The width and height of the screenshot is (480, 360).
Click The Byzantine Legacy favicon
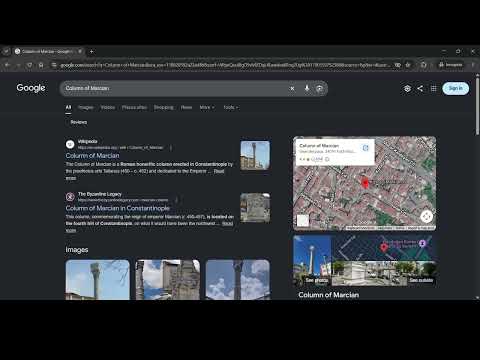click(70, 197)
